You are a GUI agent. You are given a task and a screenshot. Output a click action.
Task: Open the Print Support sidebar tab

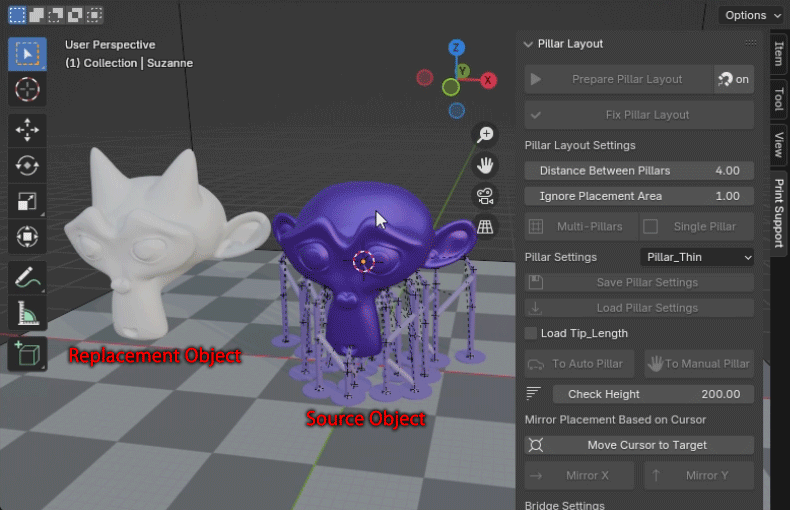pyautogui.click(x=779, y=213)
